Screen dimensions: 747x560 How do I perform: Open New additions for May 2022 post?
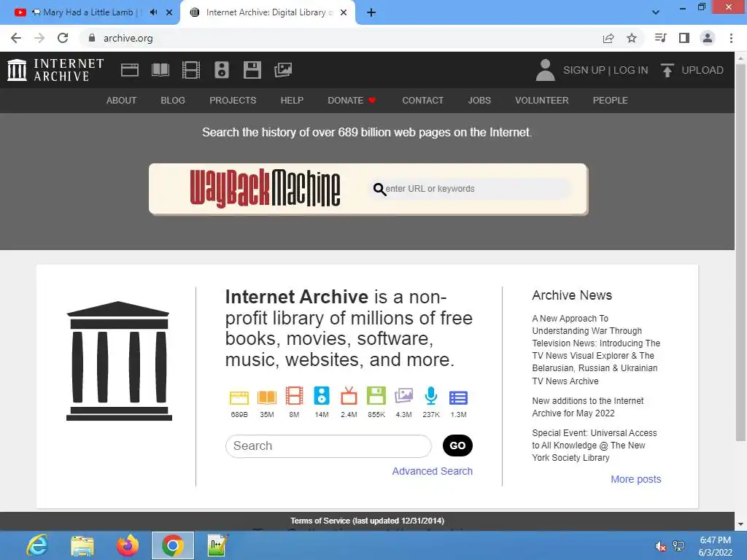pyautogui.click(x=587, y=407)
